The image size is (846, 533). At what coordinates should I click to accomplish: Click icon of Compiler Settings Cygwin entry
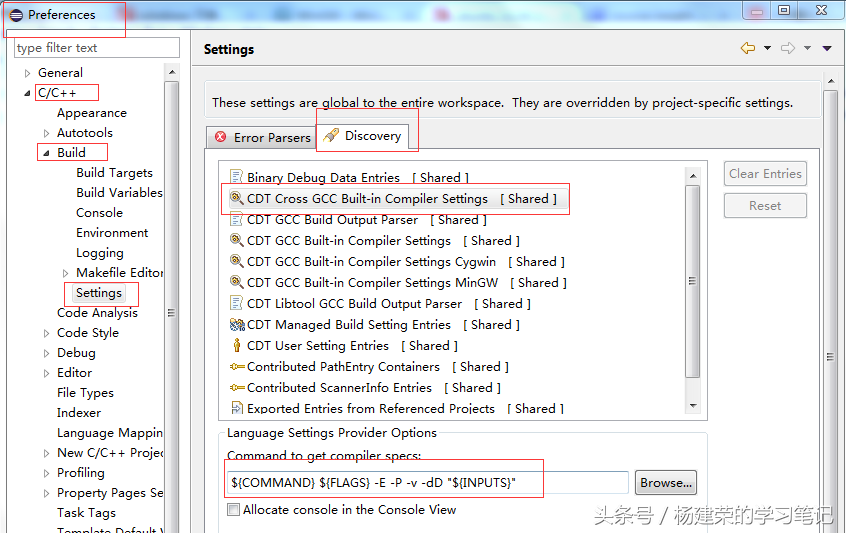click(236, 261)
